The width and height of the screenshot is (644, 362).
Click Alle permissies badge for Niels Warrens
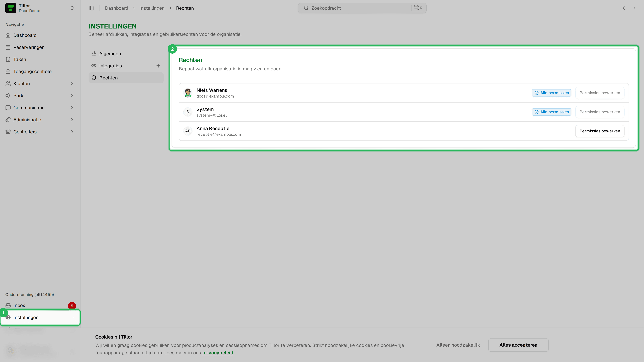551,93
